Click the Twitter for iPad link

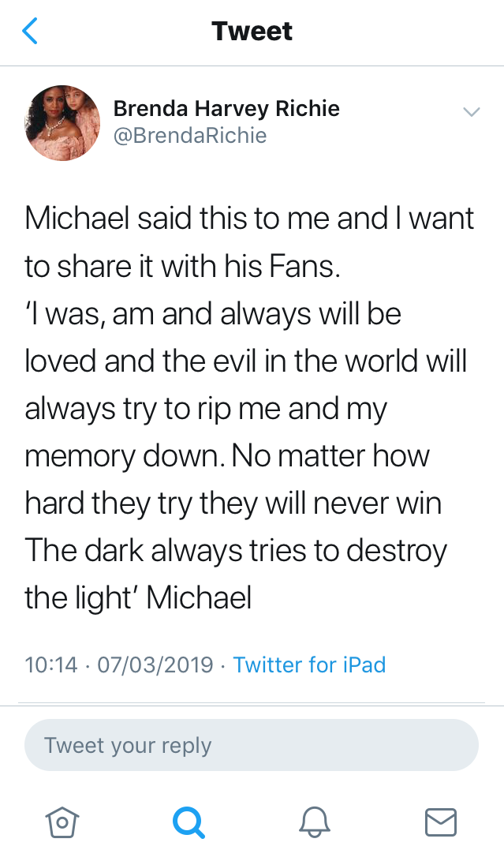coord(310,664)
